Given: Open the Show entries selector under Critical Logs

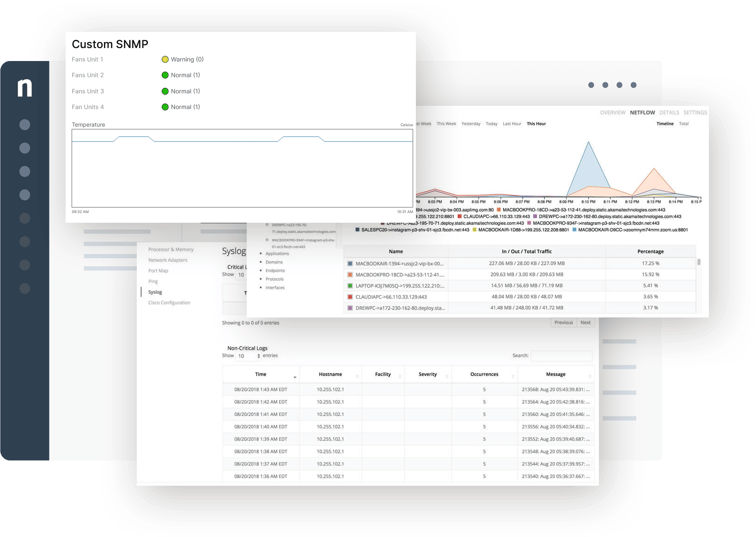Looking at the screenshot, I should (x=241, y=274).
